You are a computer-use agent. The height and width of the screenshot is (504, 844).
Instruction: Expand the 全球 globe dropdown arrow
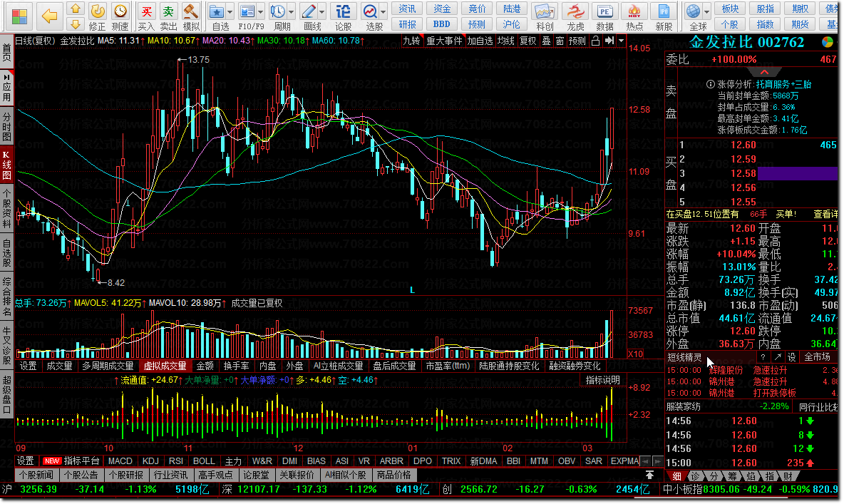706,12
